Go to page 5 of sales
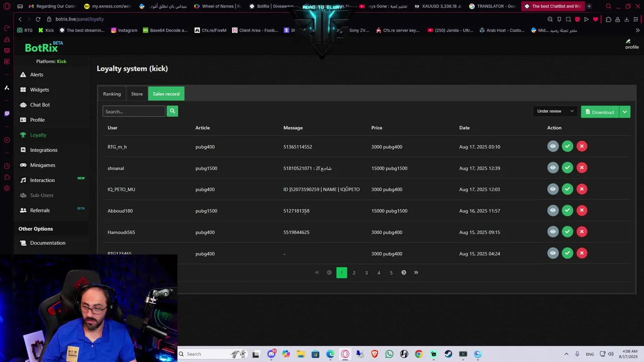 (391, 273)
